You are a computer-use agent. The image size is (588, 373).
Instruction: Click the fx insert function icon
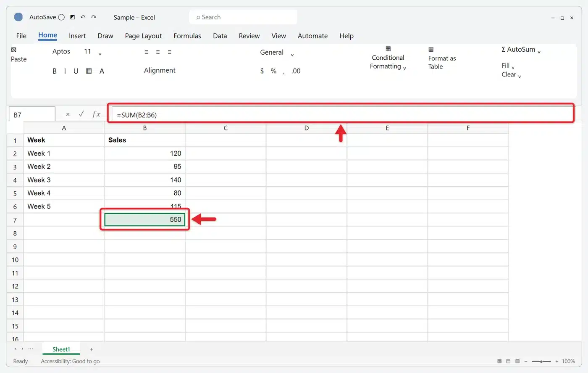tap(96, 114)
